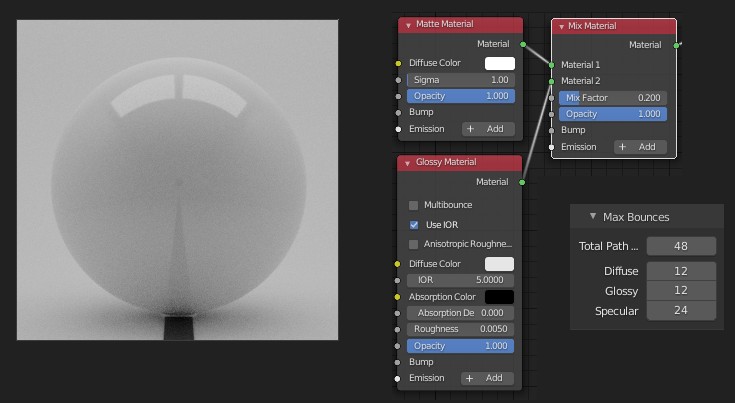Click the Glossy Material output socket

pos(522,182)
